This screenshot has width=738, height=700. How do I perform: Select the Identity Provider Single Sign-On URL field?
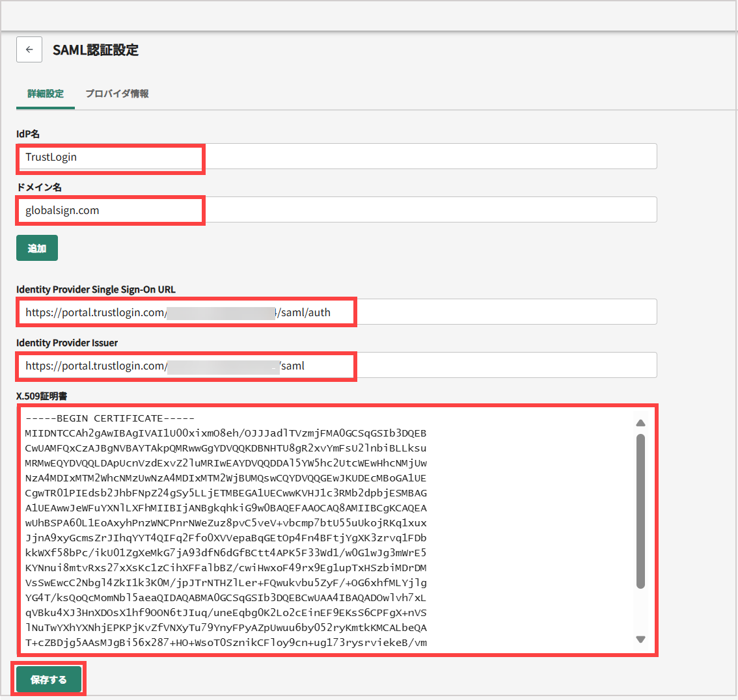point(336,312)
